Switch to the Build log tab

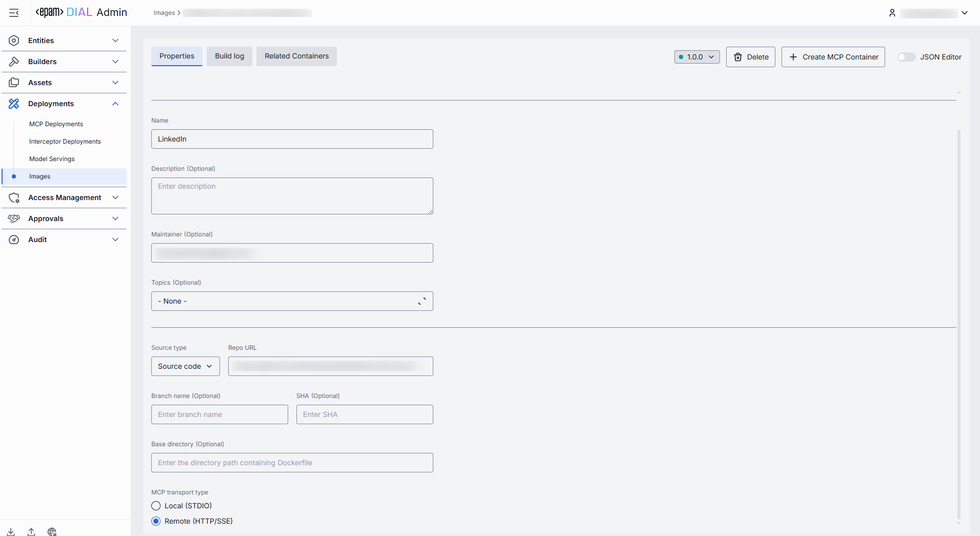click(229, 56)
